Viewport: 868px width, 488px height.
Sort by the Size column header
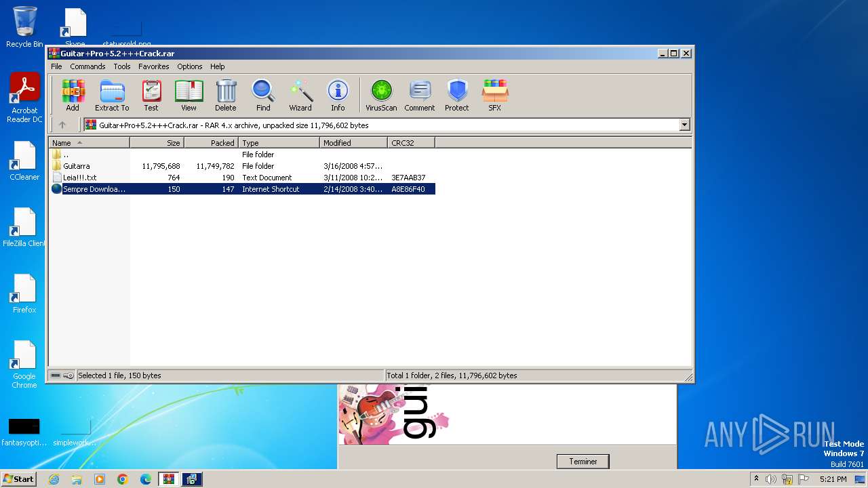[157, 143]
